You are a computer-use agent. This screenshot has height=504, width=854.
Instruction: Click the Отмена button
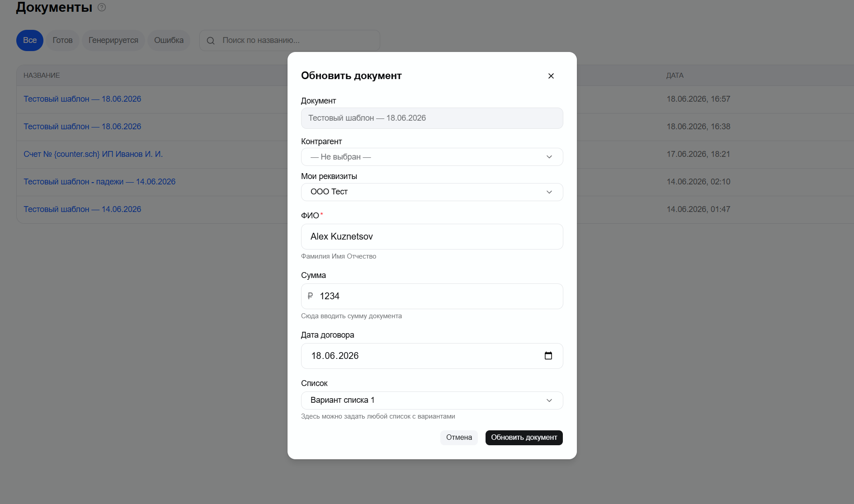coord(459,438)
